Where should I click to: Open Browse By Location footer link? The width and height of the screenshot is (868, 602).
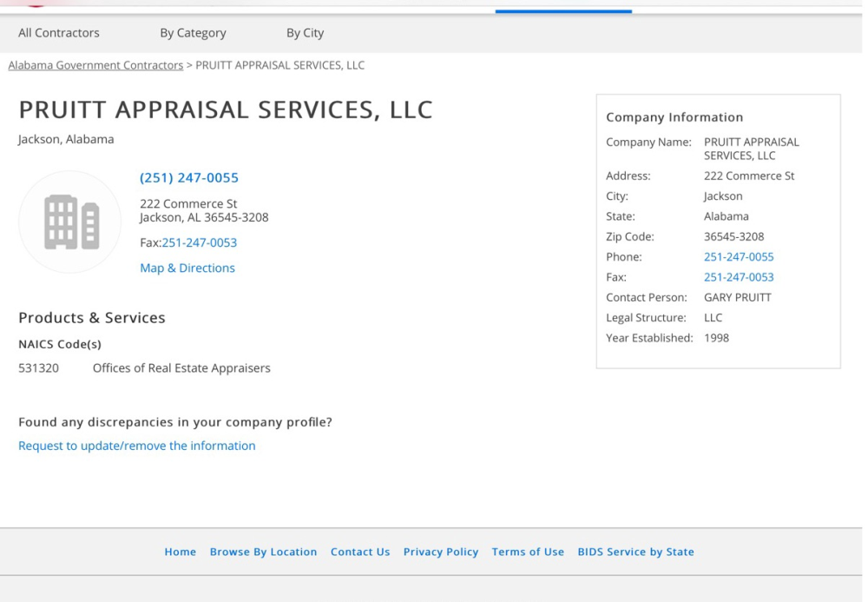pyautogui.click(x=263, y=552)
